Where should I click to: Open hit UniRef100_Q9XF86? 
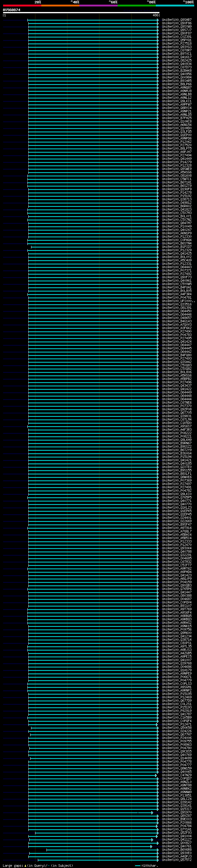(177, 23)
